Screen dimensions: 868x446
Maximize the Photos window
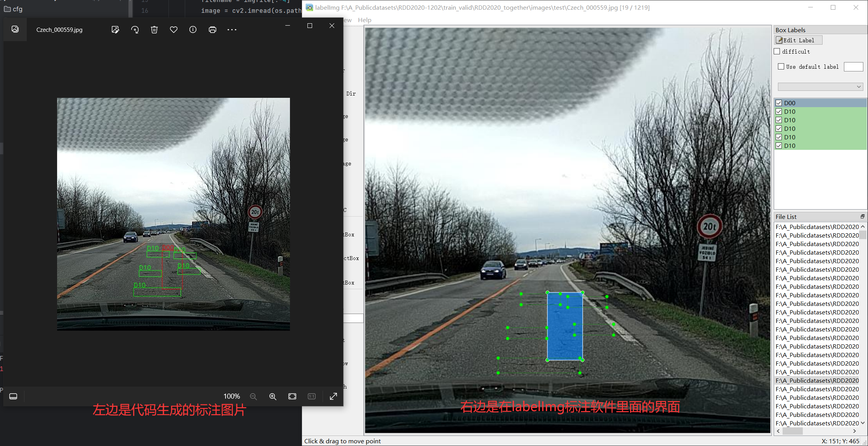click(x=310, y=26)
